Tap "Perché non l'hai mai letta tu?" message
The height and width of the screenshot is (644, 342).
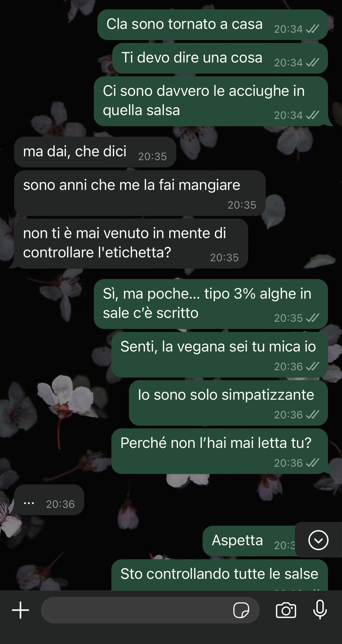click(220, 451)
